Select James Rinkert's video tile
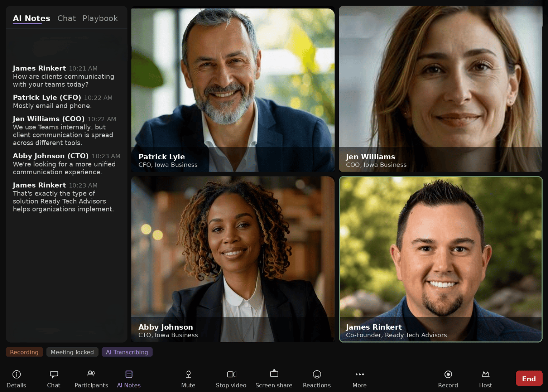Image resolution: width=548 pixels, height=392 pixels. [441, 259]
